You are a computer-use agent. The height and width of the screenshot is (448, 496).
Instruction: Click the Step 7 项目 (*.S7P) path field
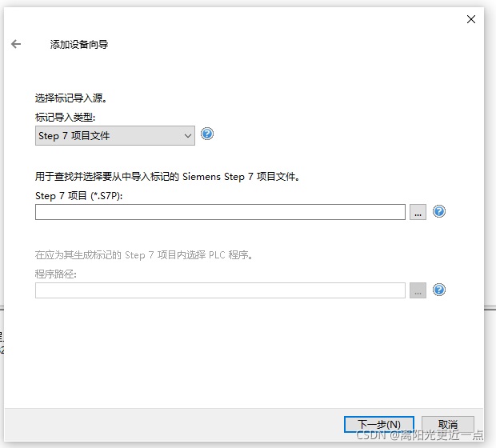[x=220, y=212]
